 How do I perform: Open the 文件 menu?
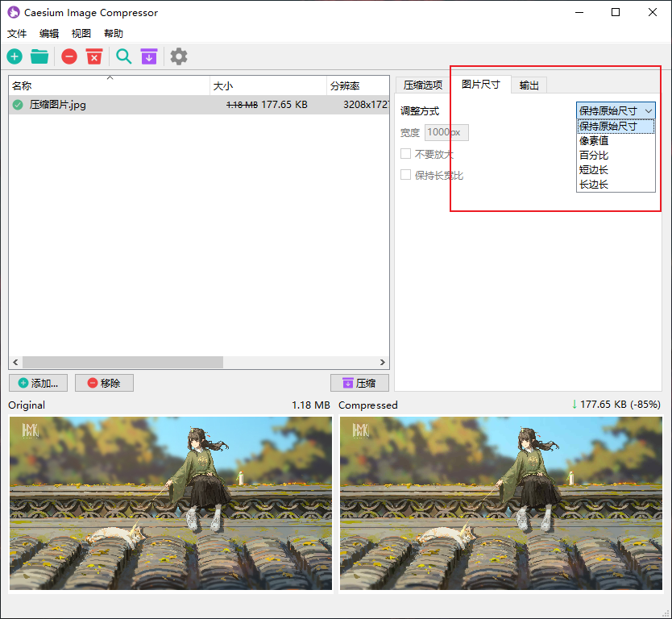coord(17,34)
